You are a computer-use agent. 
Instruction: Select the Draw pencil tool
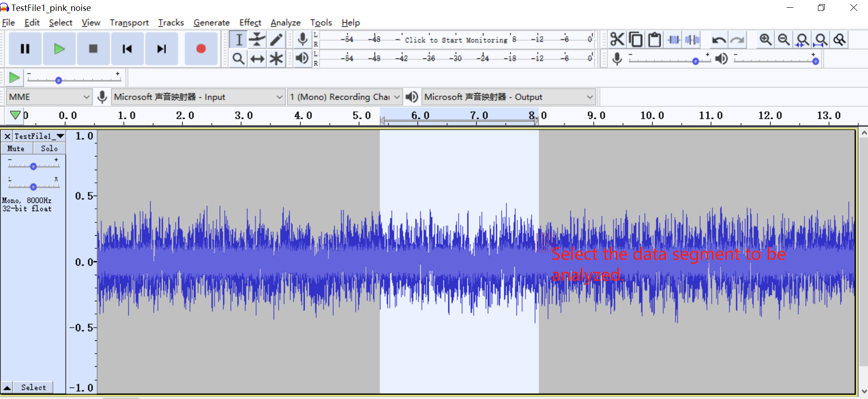click(276, 40)
